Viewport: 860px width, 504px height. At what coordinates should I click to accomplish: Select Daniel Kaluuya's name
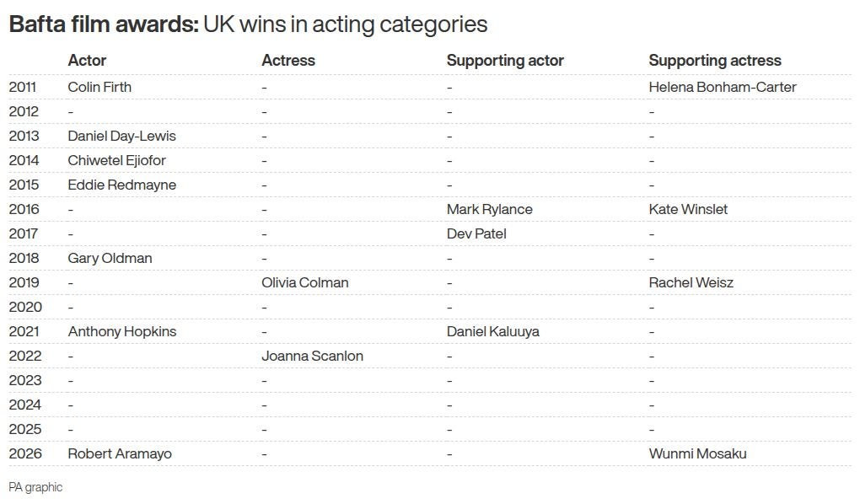click(x=493, y=331)
